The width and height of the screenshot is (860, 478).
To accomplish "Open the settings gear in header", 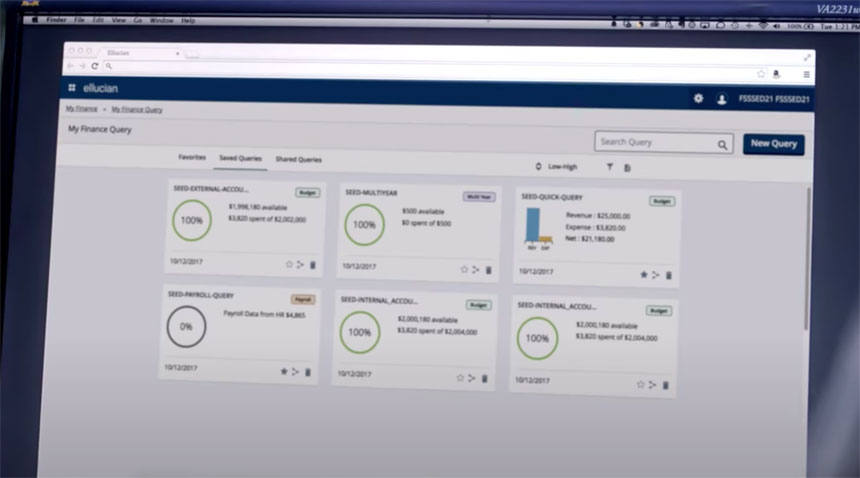I will pos(698,98).
